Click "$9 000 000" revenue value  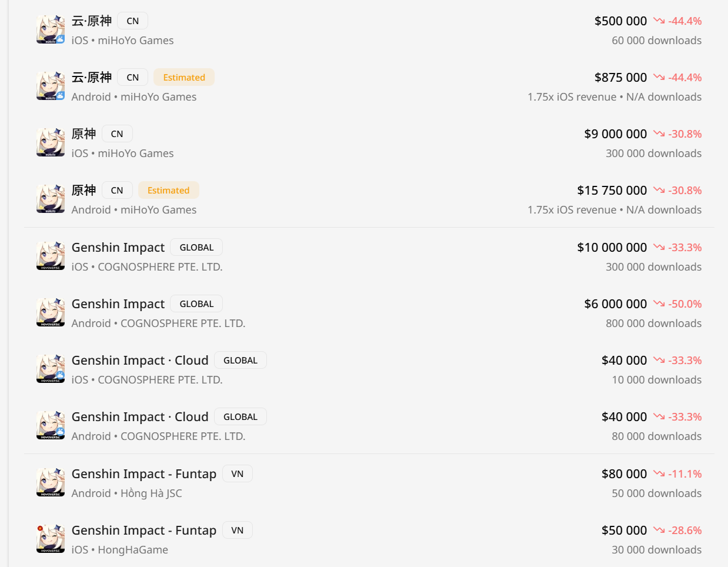tap(616, 134)
